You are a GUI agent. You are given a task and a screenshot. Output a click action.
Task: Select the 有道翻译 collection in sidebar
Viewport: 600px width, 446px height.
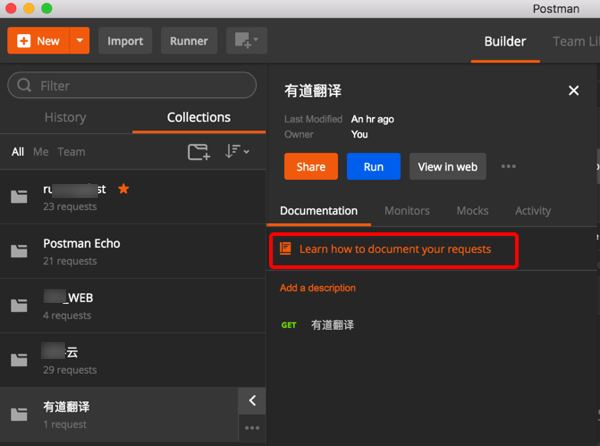point(119,415)
